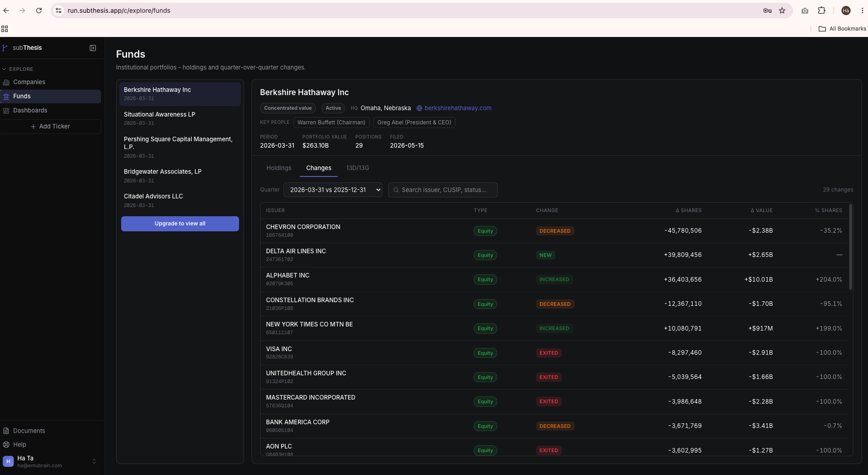Sort by ISSUER column header
The image size is (868, 475).
click(x=275, y=211)
